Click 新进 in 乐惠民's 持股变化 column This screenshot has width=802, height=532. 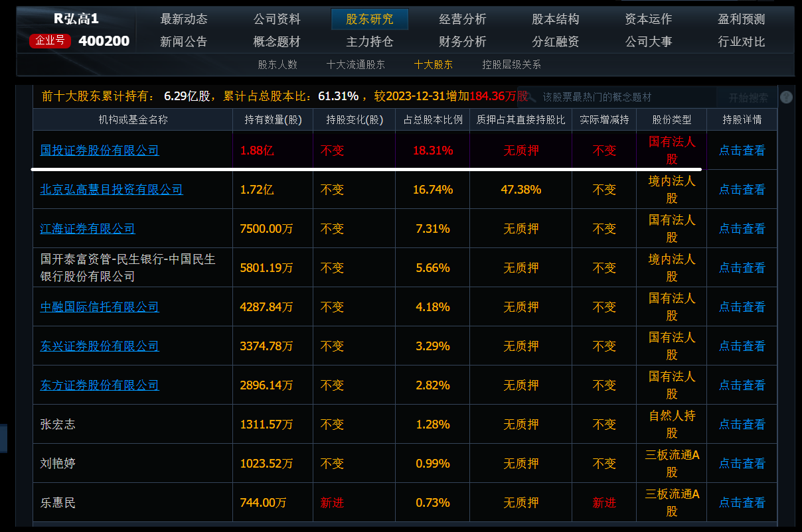(333, 503)
